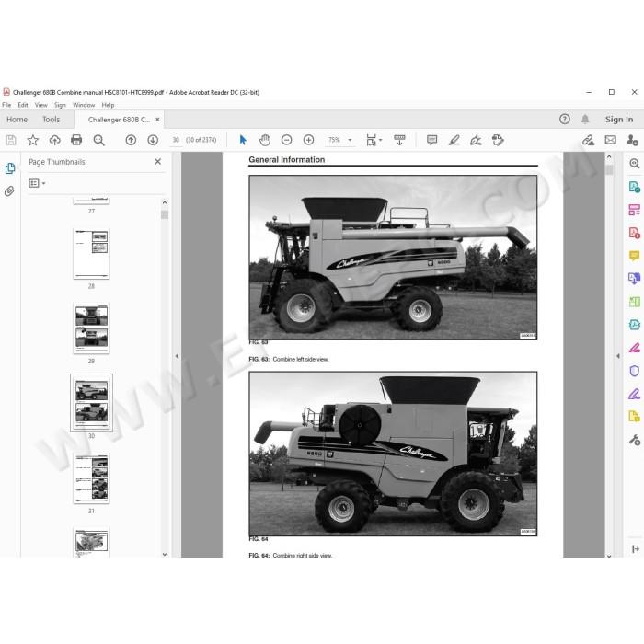Close the Page Thumbnails panel
This screenshot has width=644, height=644.
[157, 162]
